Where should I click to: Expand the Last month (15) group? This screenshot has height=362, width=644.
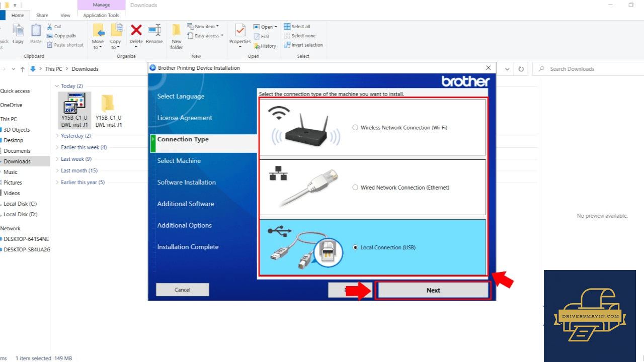(57, 170)
